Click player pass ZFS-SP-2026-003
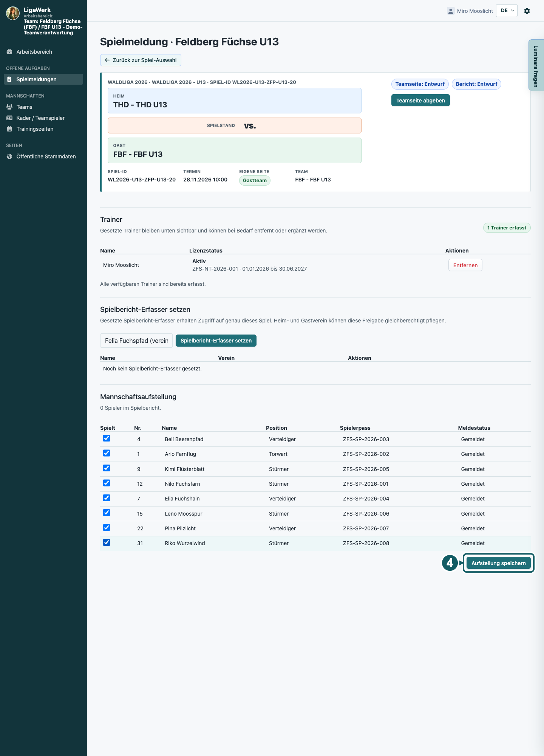The image size is (544, 756). (x=366, y=439)
